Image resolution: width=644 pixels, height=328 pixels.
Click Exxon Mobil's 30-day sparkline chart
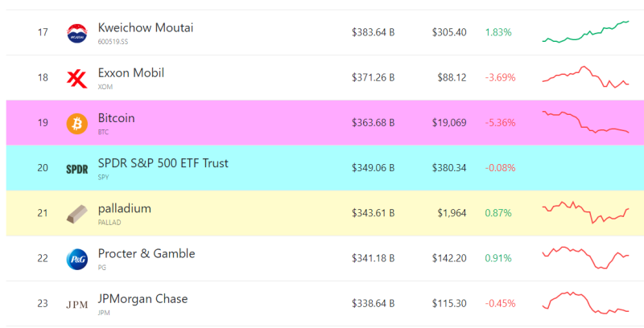(x=586, y=77)
